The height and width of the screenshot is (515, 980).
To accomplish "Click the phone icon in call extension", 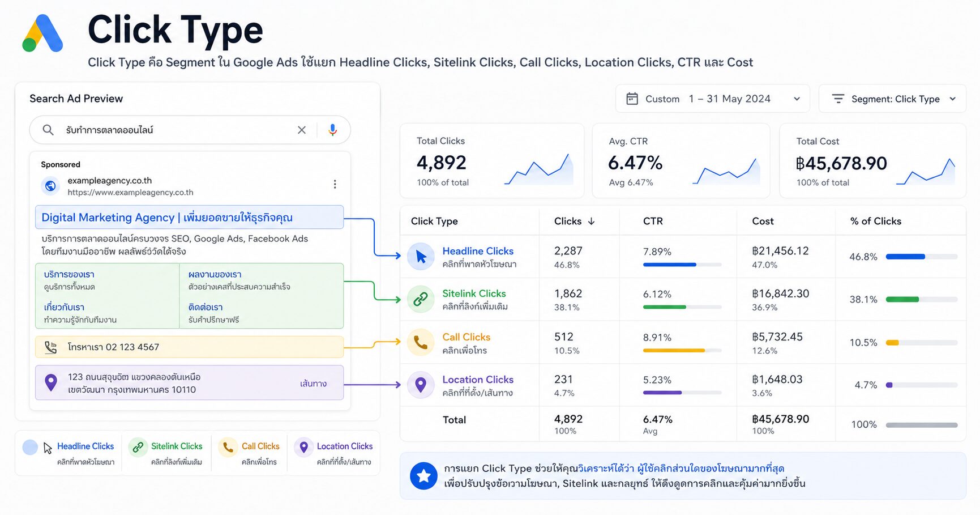I will (51, 347).
